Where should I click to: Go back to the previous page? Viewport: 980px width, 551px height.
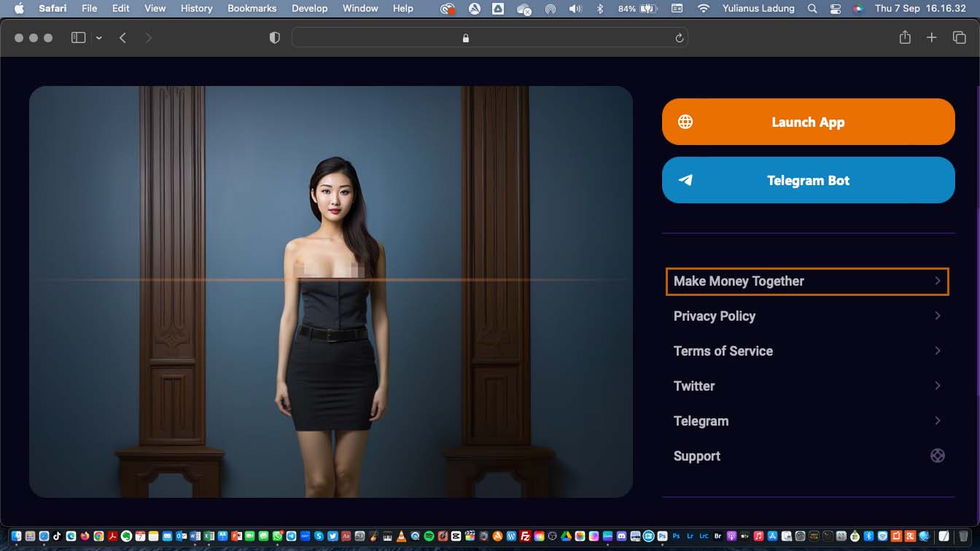[122, 38]
